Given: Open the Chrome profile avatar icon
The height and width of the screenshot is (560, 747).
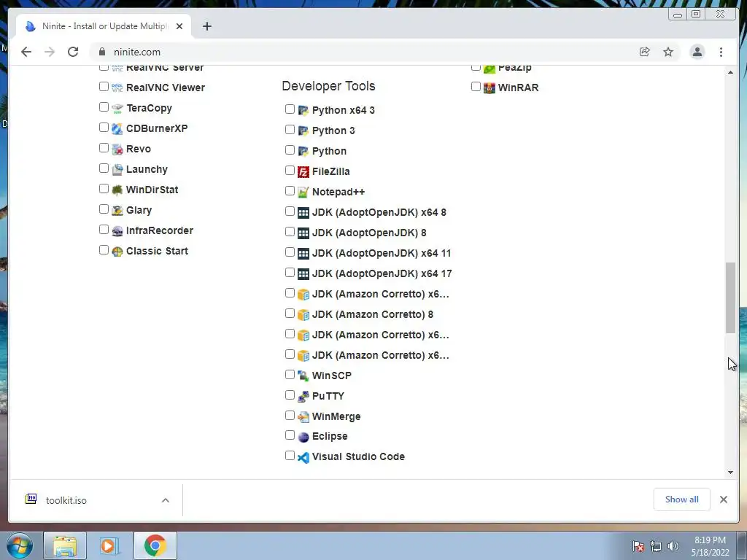Looking at the screenshot, I should (x=697, y=52).
